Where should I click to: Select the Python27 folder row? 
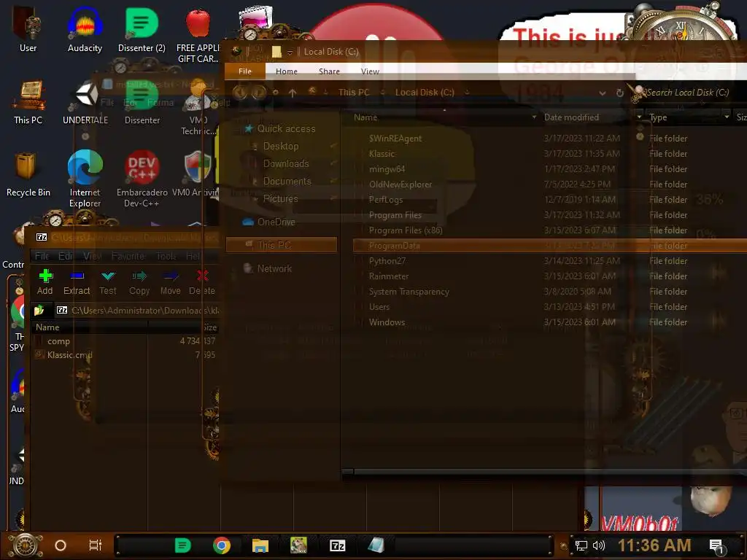tap(550, 261)
